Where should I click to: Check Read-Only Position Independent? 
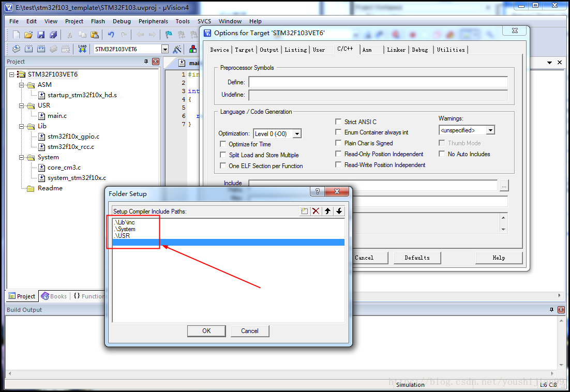[338, 154]
